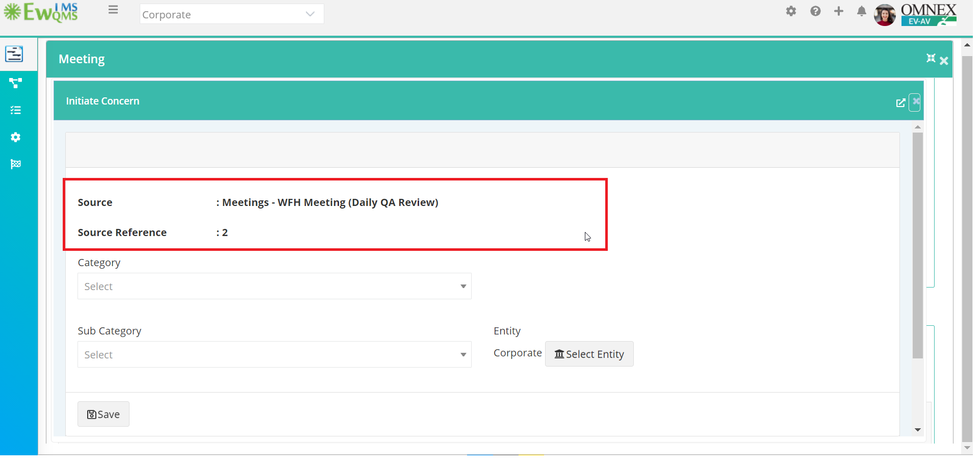980x466 pixels.
Task: Open the Corporate entity dropdown
Action: pyautogui.click(x=231, y=14)
